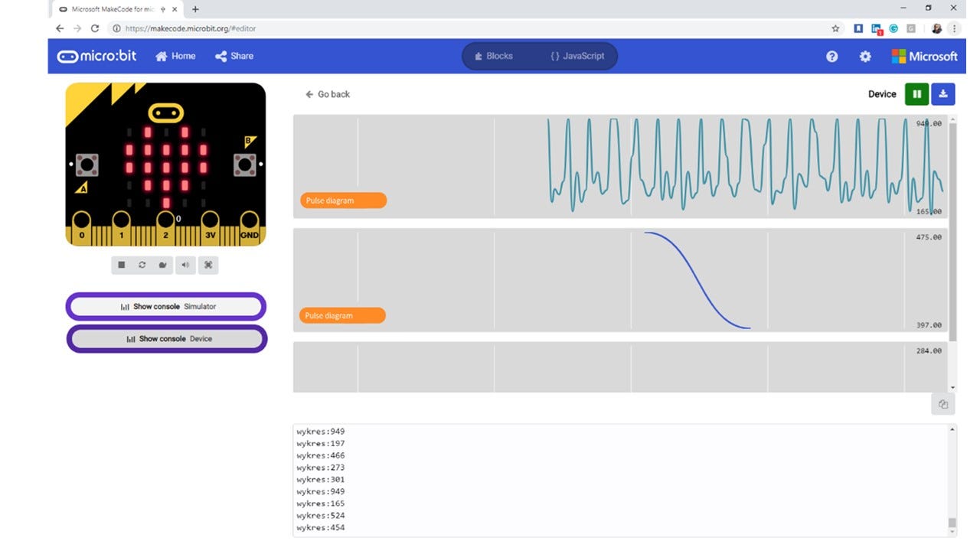Image resolution: width=980 pixels, height=551 pixels.
Task: Click the Microsoft logo
Action: [924, 57]
